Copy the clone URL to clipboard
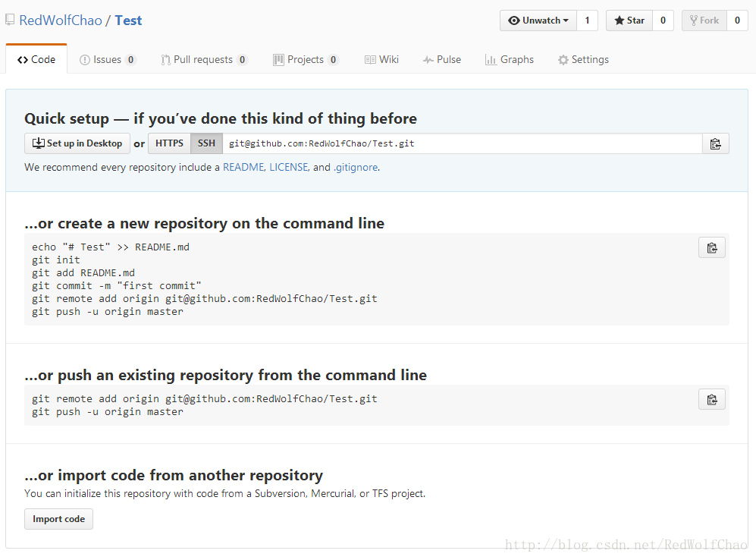756x560 pixels. click(x=716, y=143)
